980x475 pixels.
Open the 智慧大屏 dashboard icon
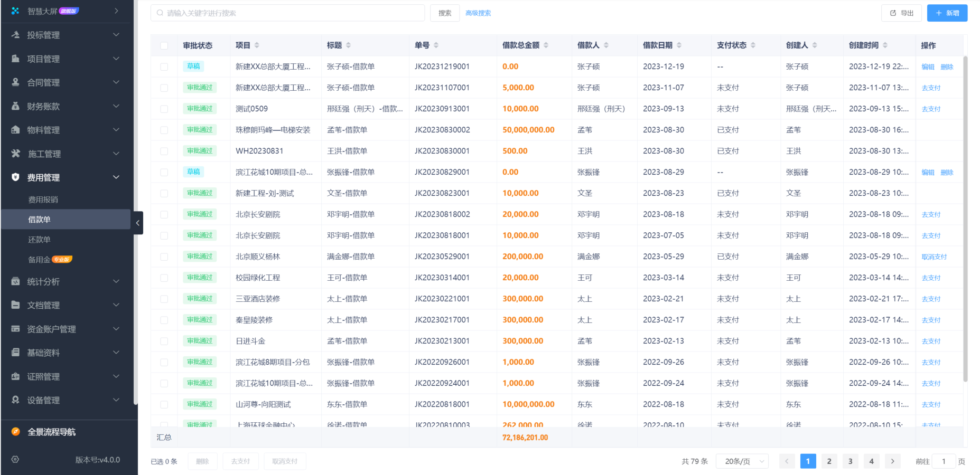[x=15, y=10]
